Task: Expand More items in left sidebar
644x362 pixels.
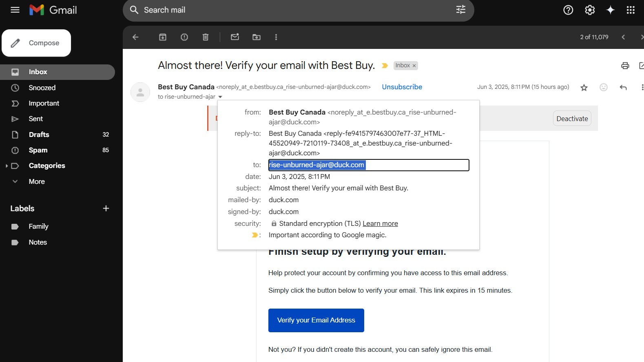Action: coord(36,181)
